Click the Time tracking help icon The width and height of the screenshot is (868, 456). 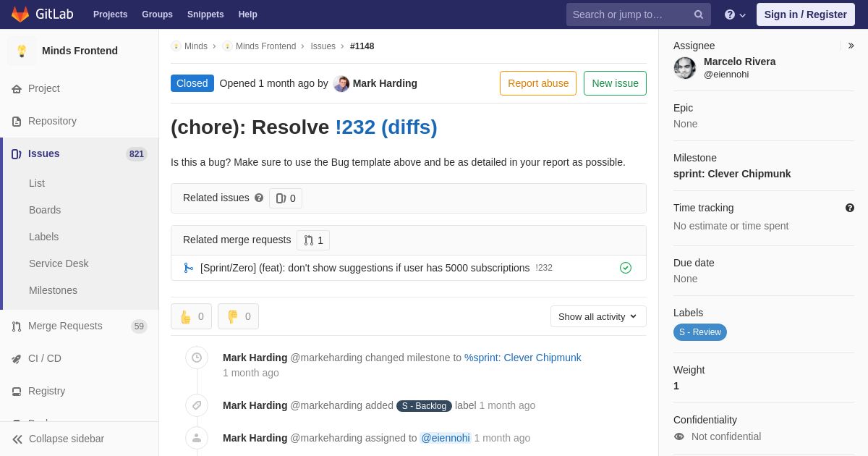coord(850,208)
